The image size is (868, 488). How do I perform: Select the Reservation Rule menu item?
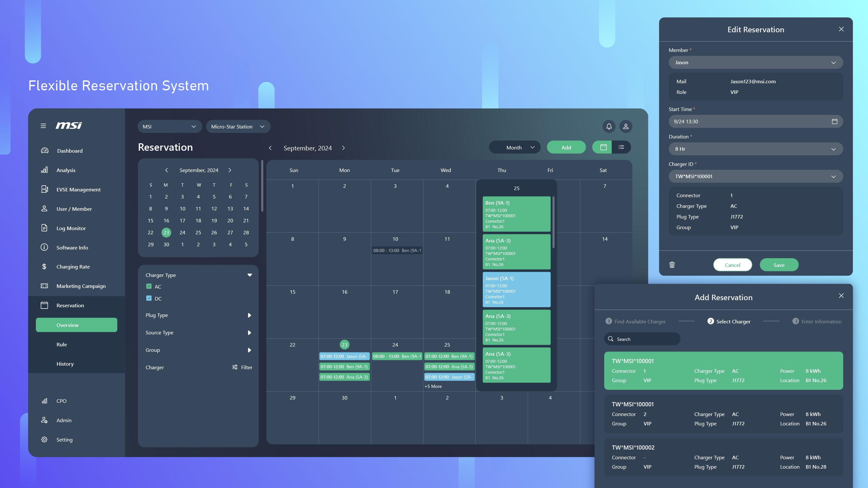coord(61,344)
